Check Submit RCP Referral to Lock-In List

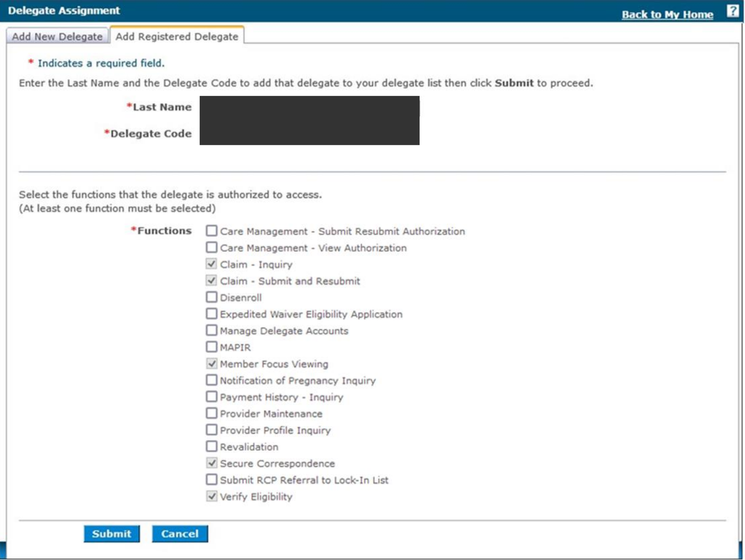[x=212, y=479]
